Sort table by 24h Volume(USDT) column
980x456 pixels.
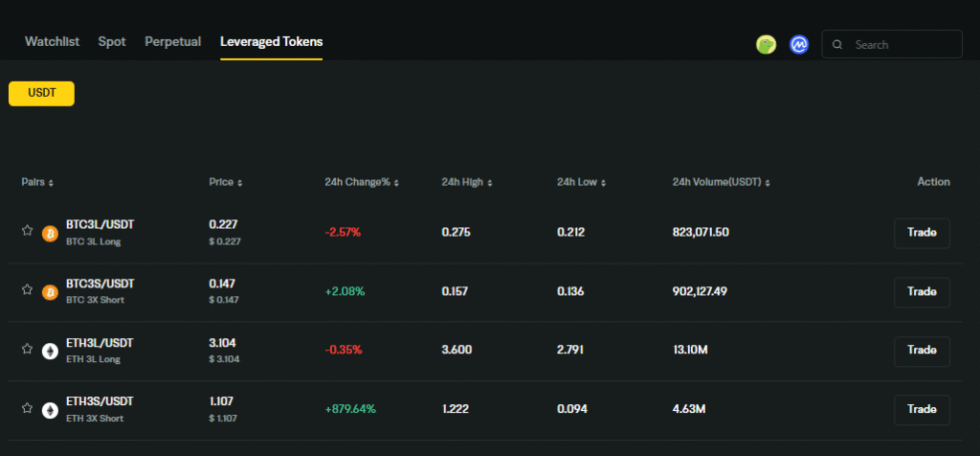[722, 182]
